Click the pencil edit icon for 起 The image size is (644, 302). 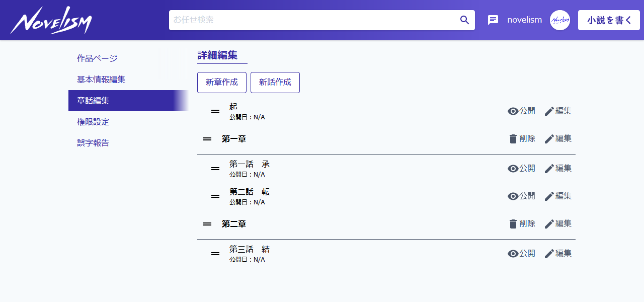549,111
